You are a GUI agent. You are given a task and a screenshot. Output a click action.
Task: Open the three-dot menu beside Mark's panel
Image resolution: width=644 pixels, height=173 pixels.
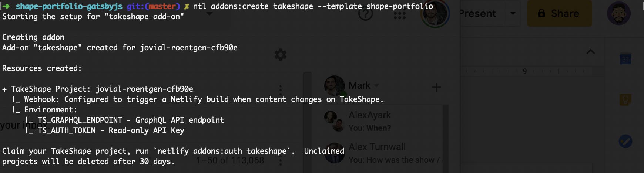coord(281,89)
